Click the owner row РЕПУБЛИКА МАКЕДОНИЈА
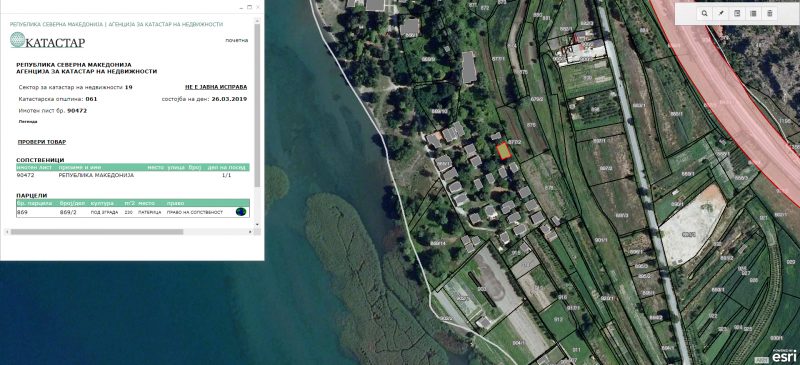Image resolution: width=800 pixels, height=365 pixels. coord(133,175)
